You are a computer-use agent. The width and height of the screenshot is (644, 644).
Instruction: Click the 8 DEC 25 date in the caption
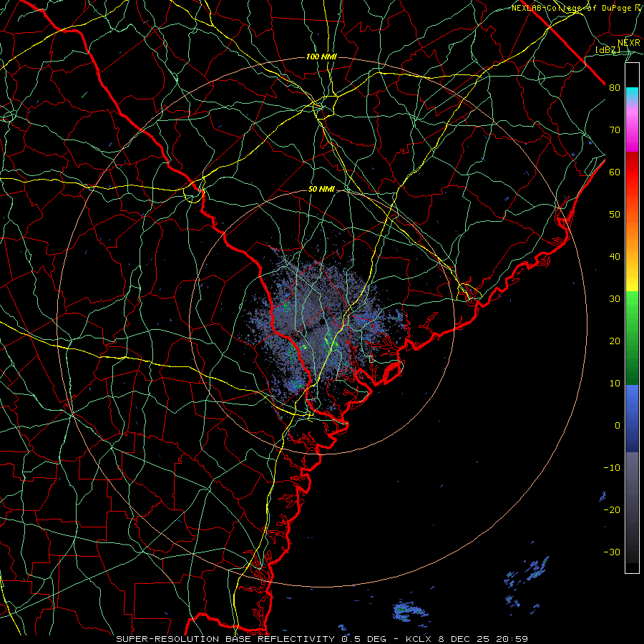click(x=464, y=639)
